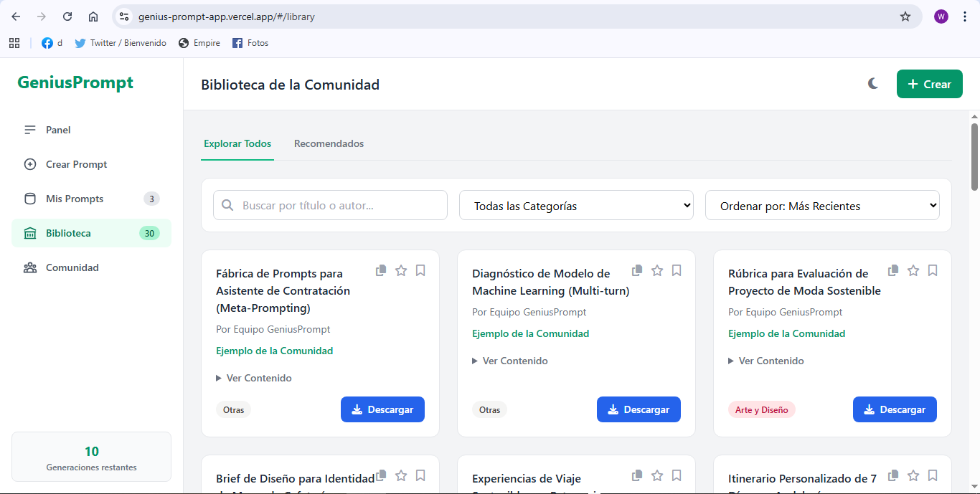Open Panel from sidebar

pyautogui.click(x=58, y=130)
